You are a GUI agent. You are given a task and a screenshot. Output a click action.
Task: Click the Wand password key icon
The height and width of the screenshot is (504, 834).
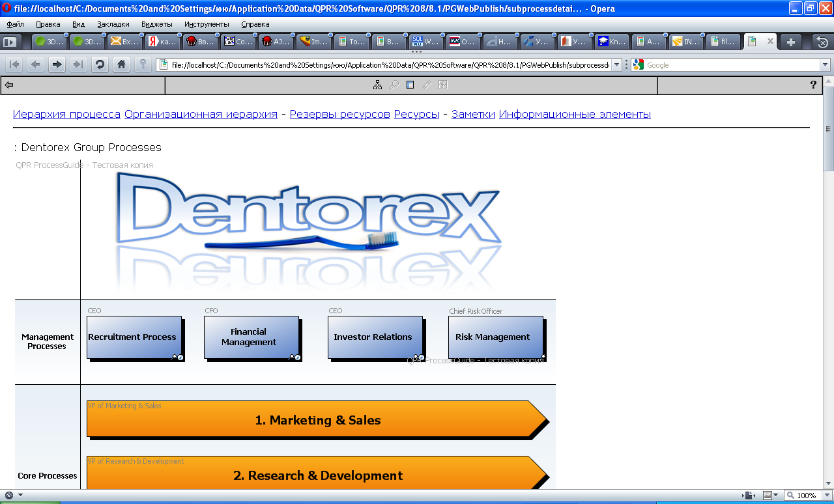click(143, 64)
